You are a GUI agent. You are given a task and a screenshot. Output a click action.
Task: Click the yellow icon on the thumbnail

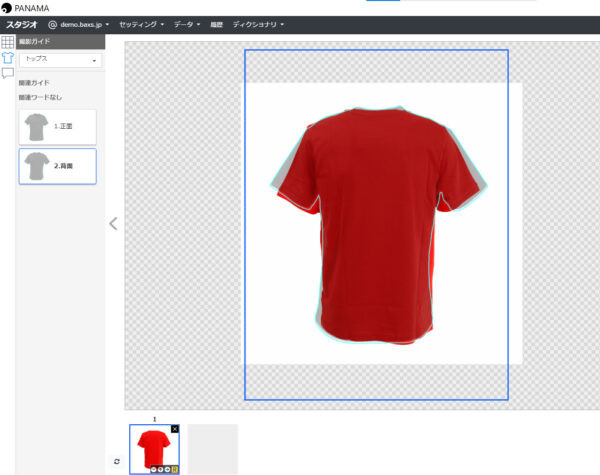(175, 468)
